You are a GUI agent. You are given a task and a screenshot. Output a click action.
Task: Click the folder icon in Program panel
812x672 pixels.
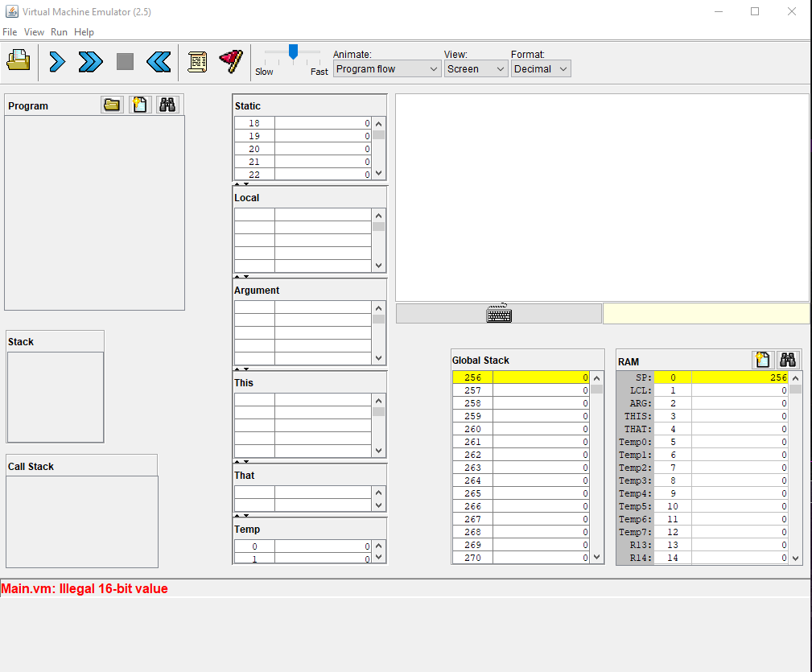point(112,105)
